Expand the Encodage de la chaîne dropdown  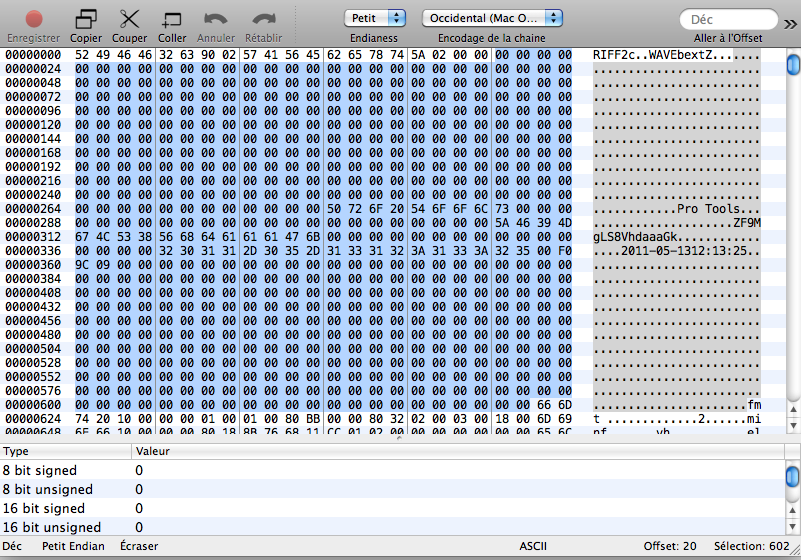492,18
